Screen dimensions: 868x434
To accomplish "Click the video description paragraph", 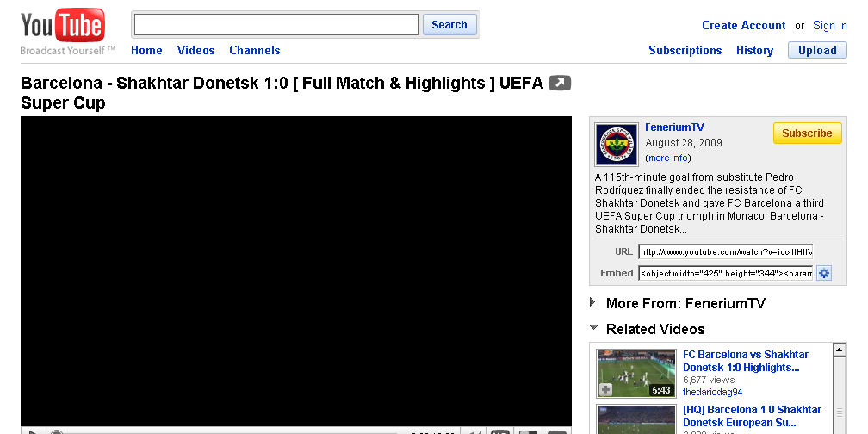I will click(x=710, y=203).
